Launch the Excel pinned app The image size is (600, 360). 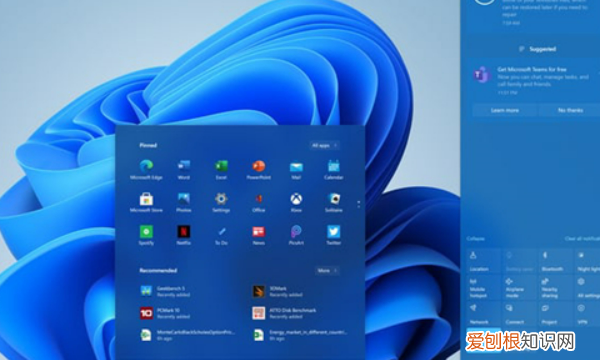pyautogui.click(x=221, y=169)
